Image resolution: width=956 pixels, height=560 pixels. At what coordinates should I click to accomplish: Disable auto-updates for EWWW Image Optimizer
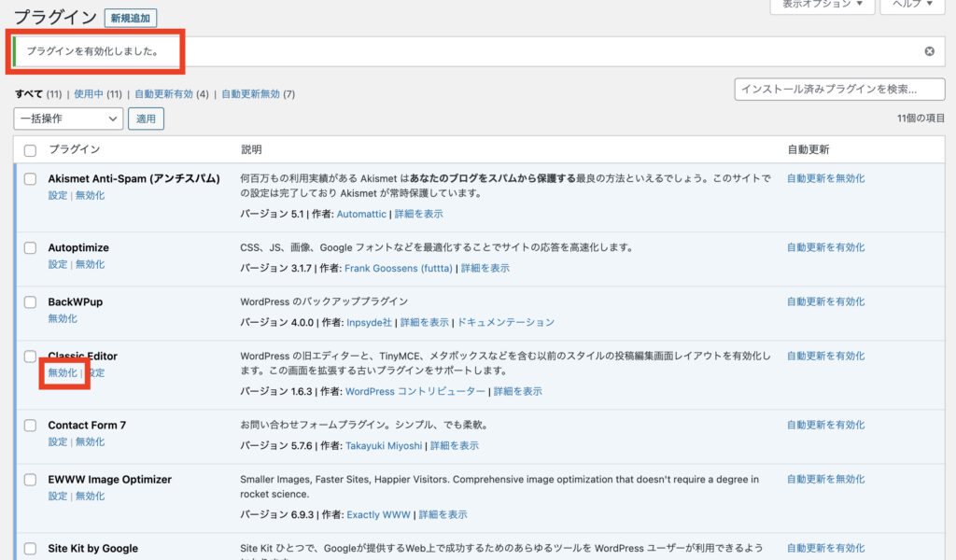pos(826,480)
